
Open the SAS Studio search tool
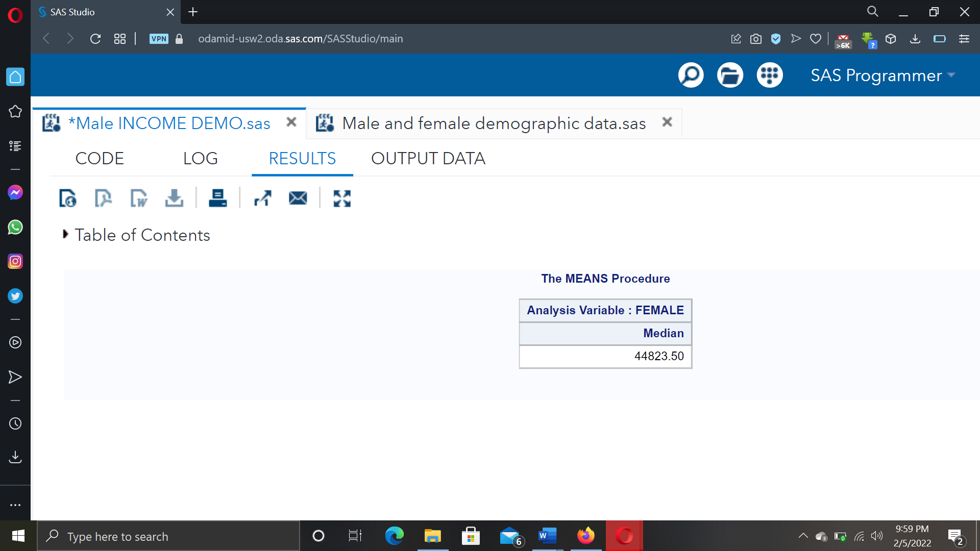pyautogui.click(x=691, y=75)
